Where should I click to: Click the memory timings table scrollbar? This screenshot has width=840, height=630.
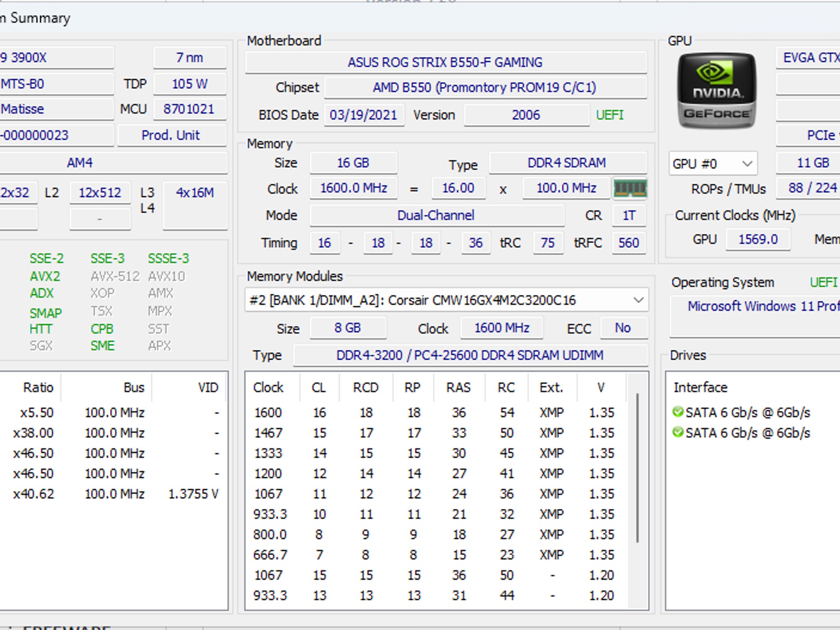pos(637,468)
